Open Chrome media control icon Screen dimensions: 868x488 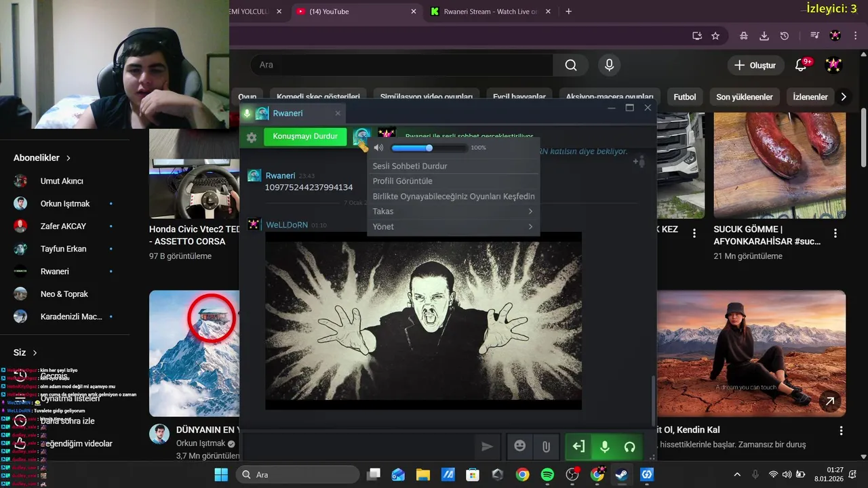coord(815,36)
